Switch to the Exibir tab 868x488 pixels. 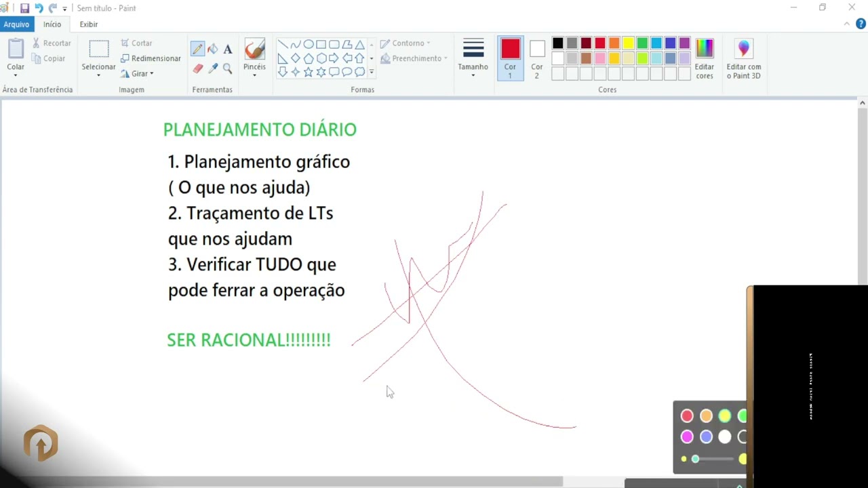click(89, 24)
